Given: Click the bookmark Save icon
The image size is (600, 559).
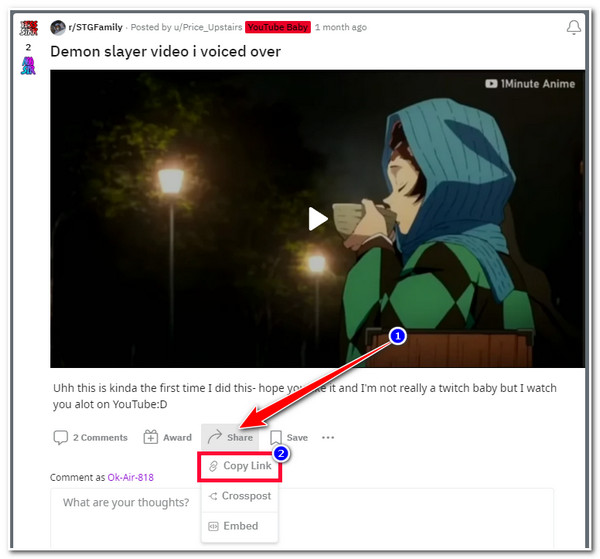Looking at the screenshot, I should click(276, 437).
